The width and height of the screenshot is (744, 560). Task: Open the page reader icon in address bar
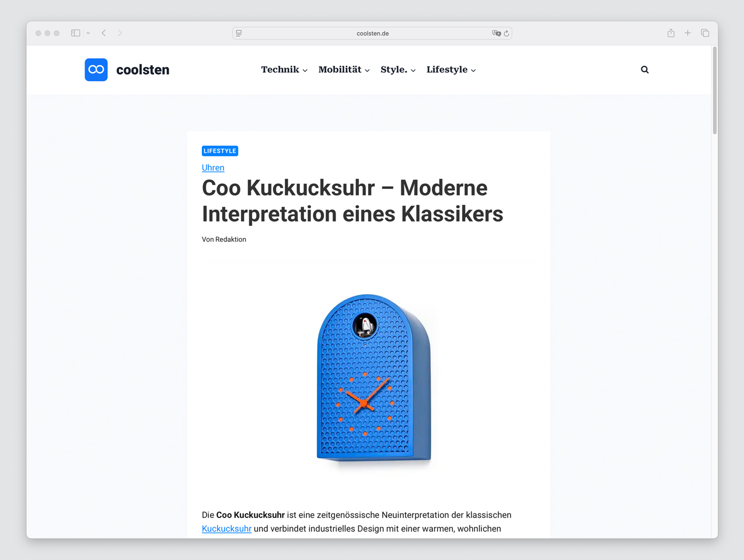point(239,33)
